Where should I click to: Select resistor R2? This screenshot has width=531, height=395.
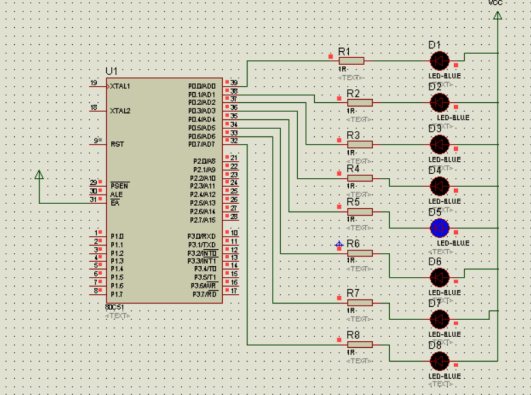pos(360,103)
